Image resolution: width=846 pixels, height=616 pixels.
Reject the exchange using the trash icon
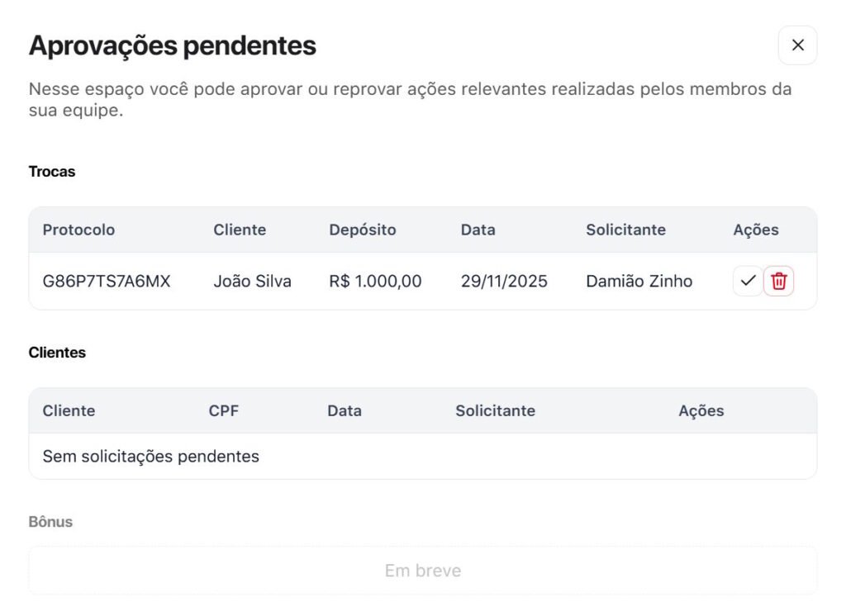pyautogui.click(x=778, y=282)
